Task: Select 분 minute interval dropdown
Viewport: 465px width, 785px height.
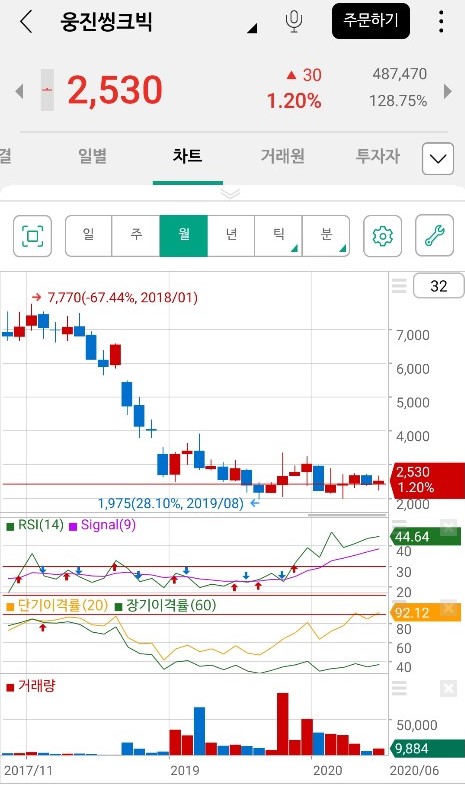Action: click(x=326, y=236)
